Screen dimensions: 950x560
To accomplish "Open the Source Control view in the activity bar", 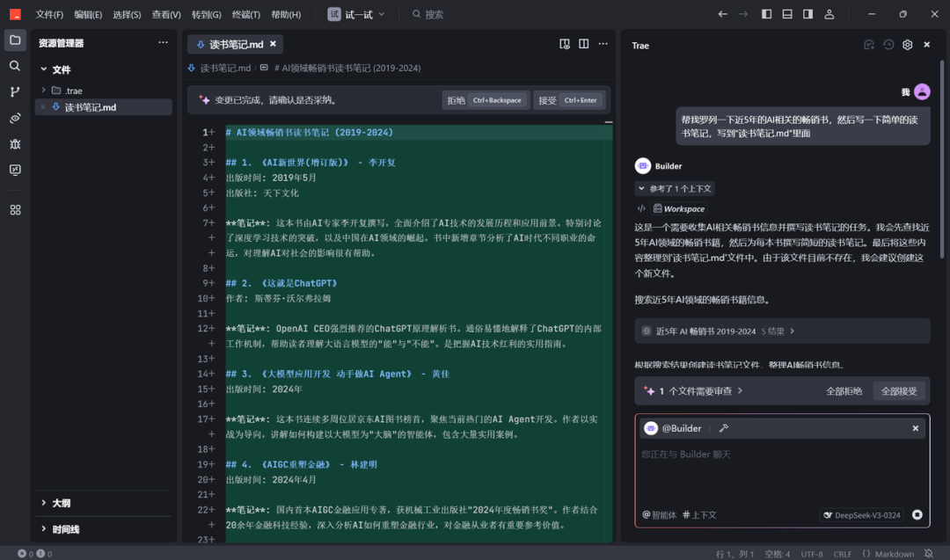I will [15, 91].
